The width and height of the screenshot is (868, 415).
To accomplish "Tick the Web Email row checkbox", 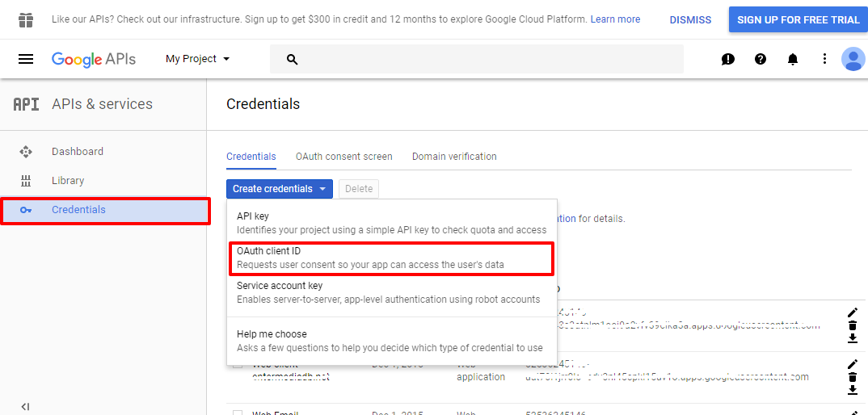I will 238,413.
